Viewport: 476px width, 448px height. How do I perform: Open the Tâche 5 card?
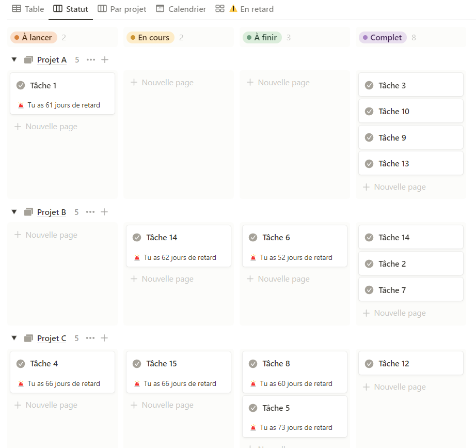pyautogui.click(x=294, y=408)
